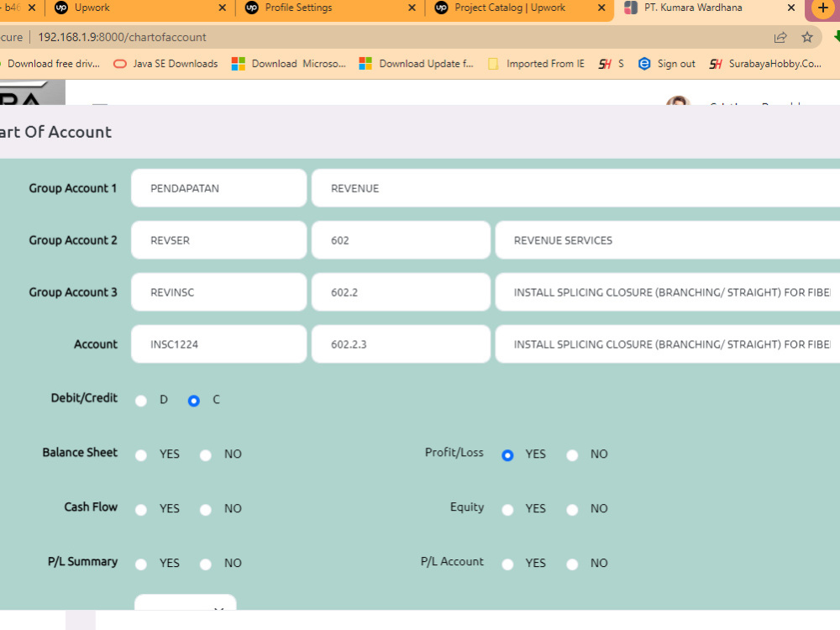The image size is (840, 630).
Task: Switch to the Profile Settings tab
Action: 329,8
